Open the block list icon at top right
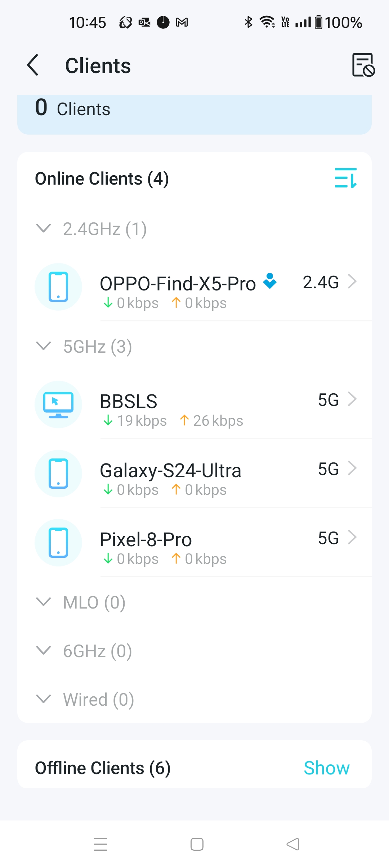This screenshot has height=868, width=389. coord(363,65)
